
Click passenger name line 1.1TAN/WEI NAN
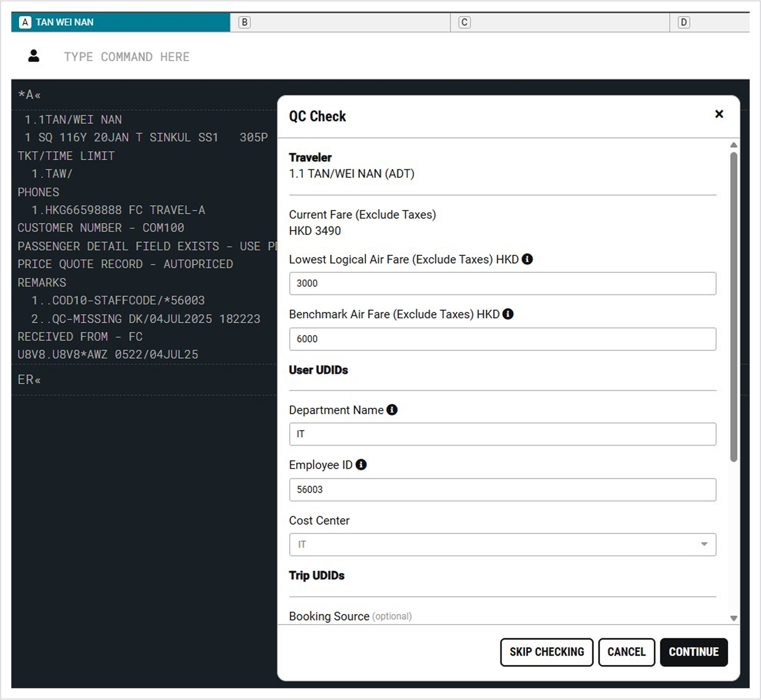pyautogui.click(x=73, y=119)
